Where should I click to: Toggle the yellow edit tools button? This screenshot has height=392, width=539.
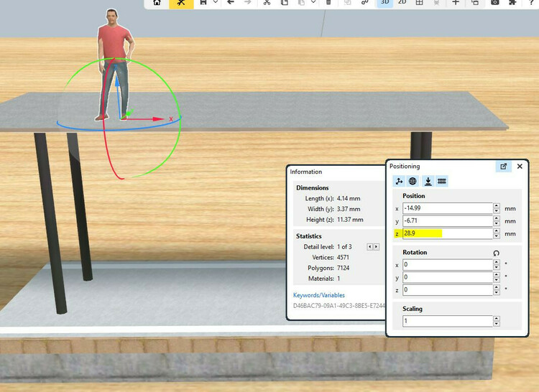tap(181, 3)
